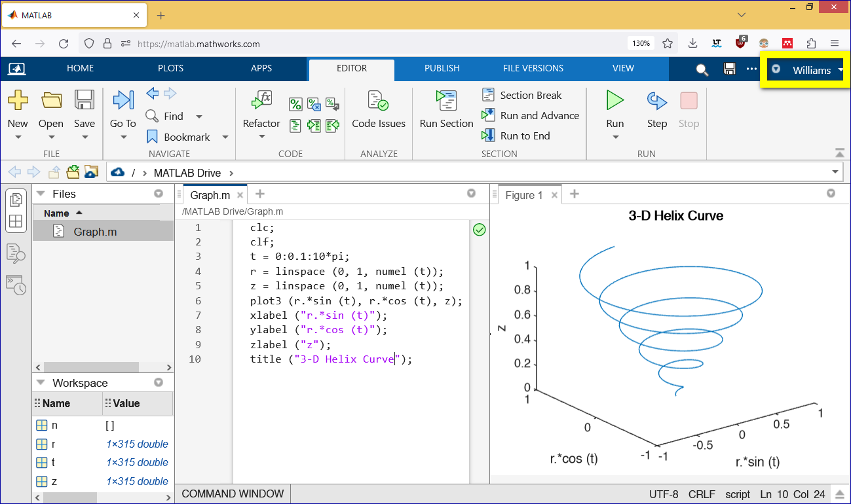Click the toolstrip search magnifier

[x=702, y=69]
